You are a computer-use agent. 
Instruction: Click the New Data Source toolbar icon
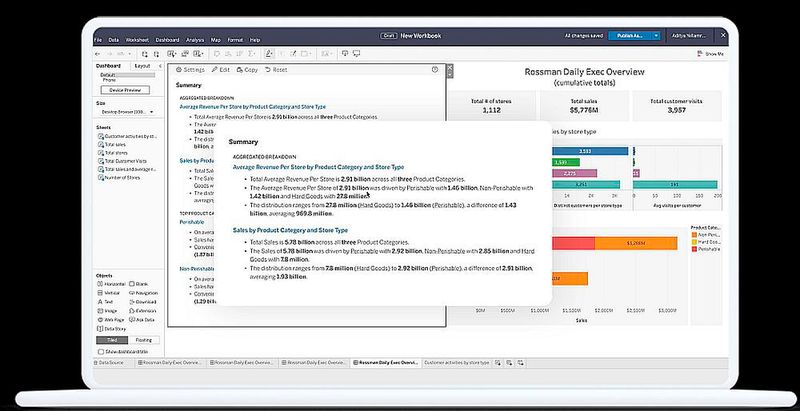[145, 54]
